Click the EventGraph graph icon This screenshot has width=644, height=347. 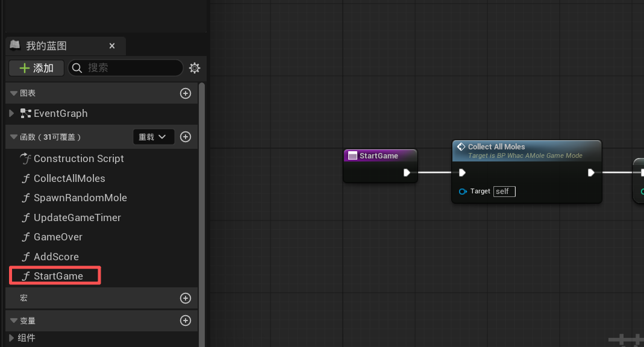[x=26, y=113]
